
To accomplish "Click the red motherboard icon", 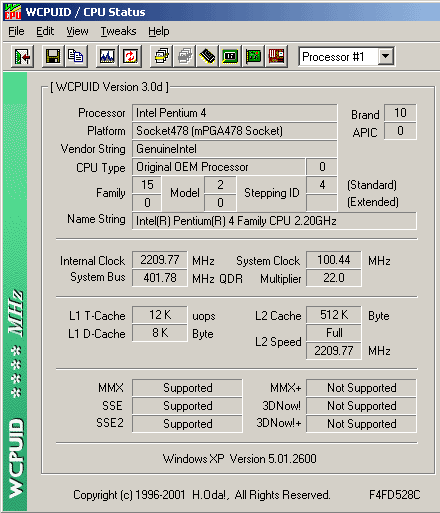I will click(276, 56).
